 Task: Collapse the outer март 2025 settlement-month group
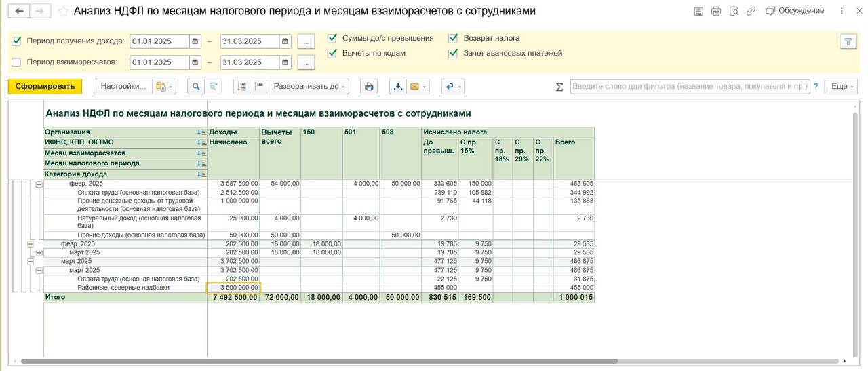tap(30, 261)
